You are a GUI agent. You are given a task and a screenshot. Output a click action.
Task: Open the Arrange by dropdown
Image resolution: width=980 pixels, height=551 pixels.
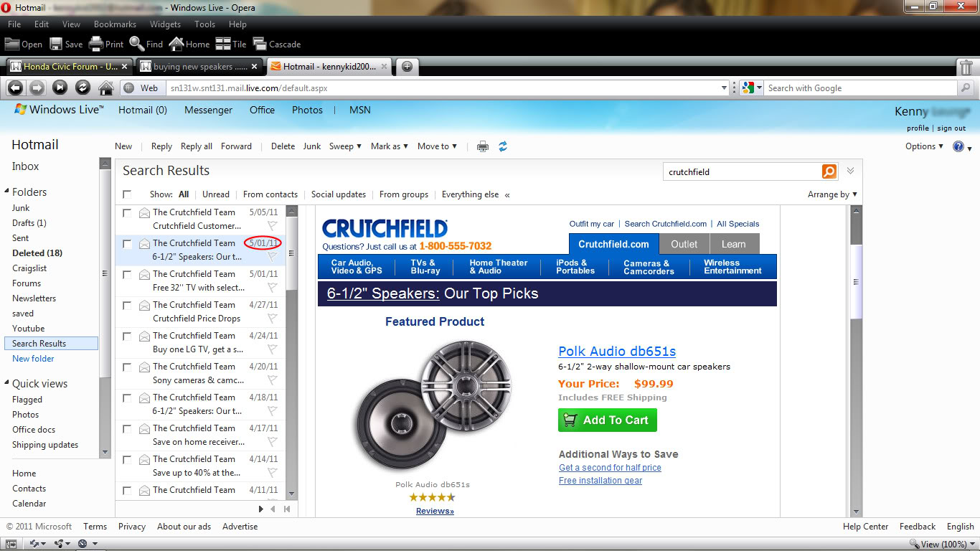click(832, 194)
